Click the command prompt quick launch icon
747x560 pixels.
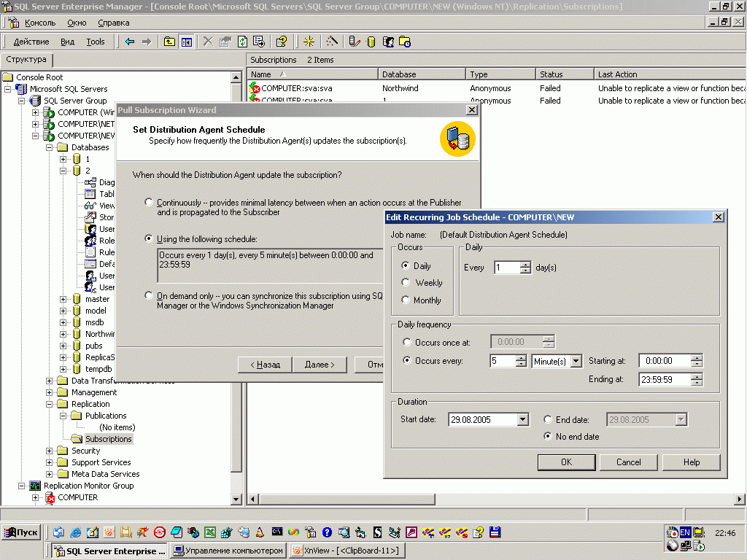(276, 532)
